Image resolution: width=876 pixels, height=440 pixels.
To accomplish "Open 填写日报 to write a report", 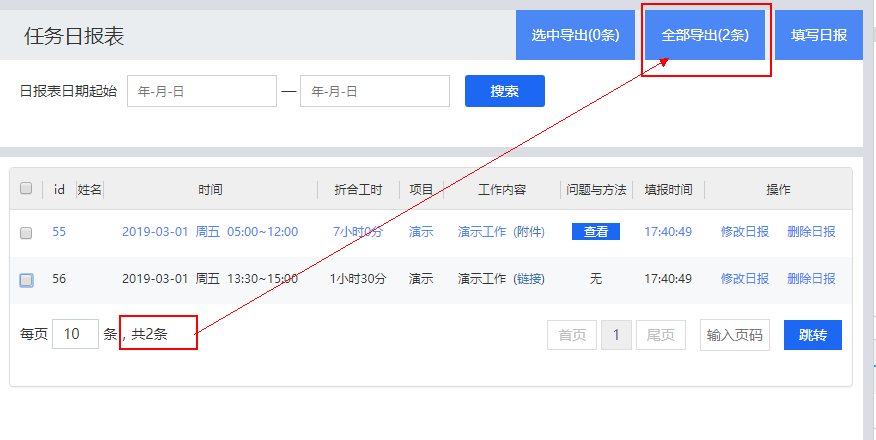I will [818, 35].
